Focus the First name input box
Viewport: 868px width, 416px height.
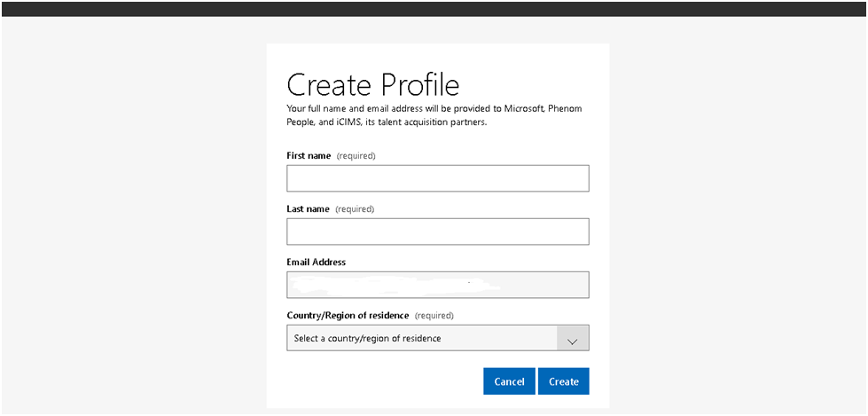click(x=438, y=178)
